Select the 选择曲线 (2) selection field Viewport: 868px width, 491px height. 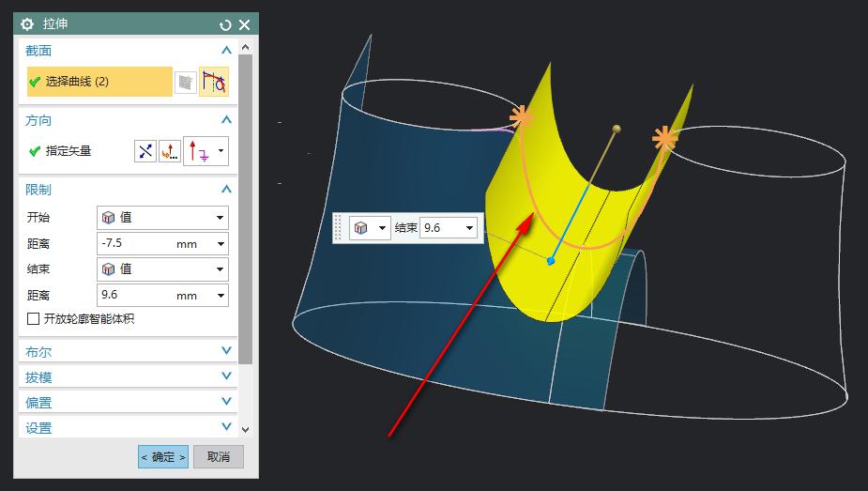pos(99,82)
